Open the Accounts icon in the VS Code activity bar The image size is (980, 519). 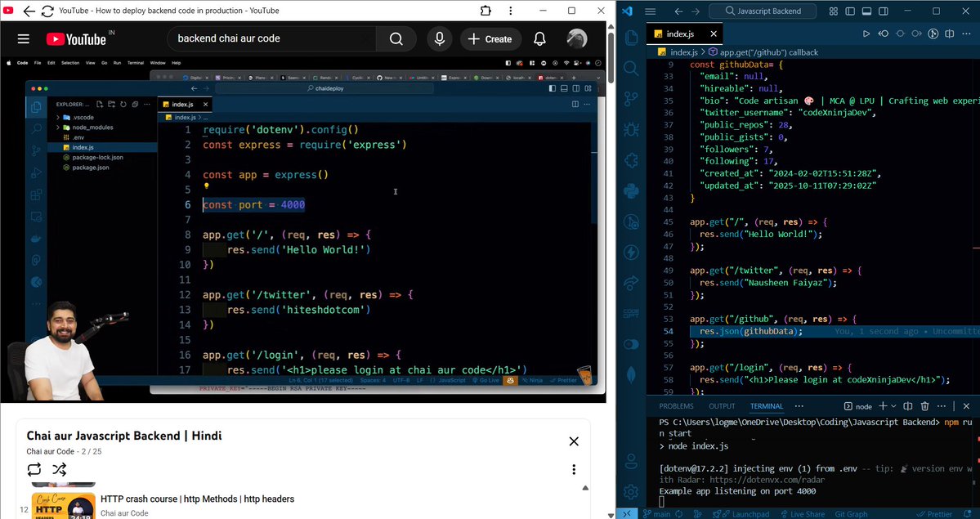point(631,462)
